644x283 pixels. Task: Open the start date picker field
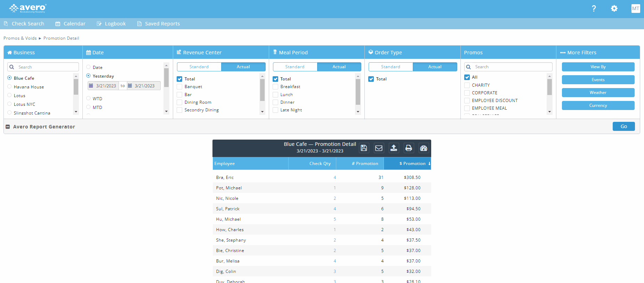tap(104, 86)
